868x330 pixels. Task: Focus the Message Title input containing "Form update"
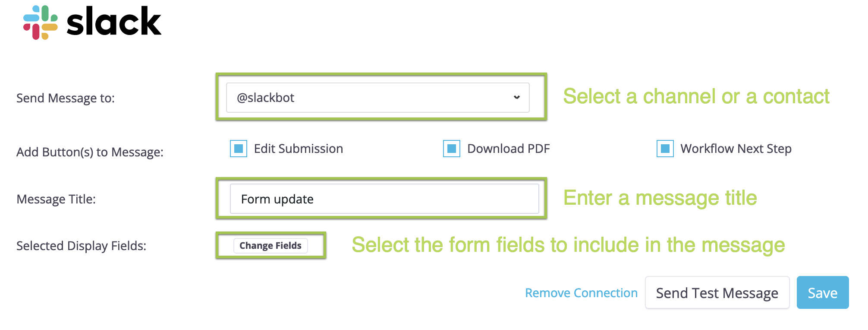pyautogui.click(x=384, y=199)
